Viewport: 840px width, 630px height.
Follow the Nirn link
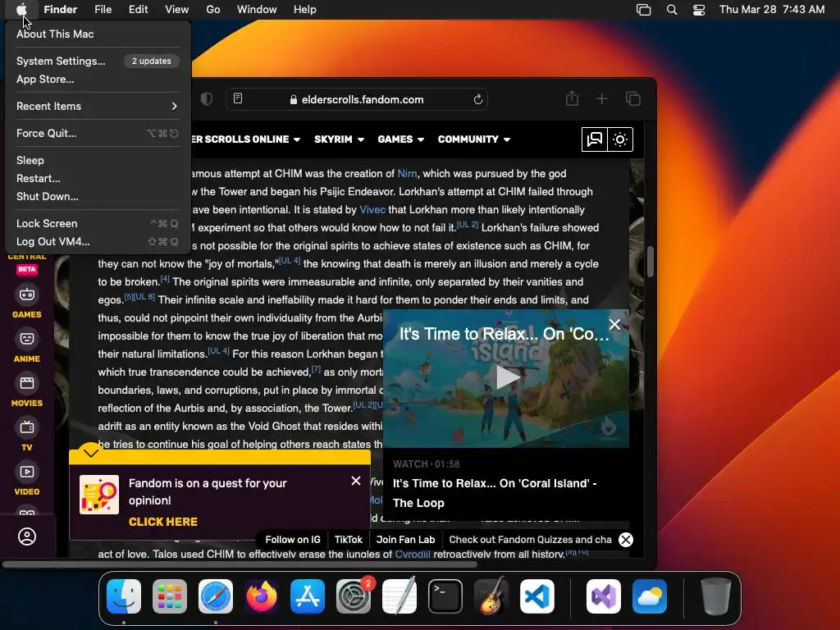[407, 174]
